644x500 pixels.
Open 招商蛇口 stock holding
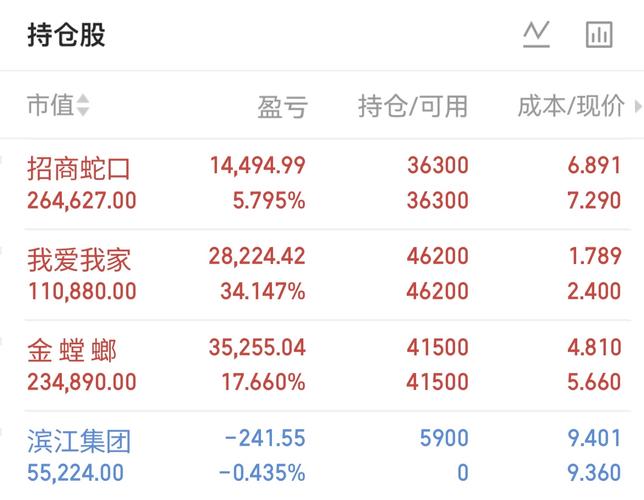pos(322,184)
